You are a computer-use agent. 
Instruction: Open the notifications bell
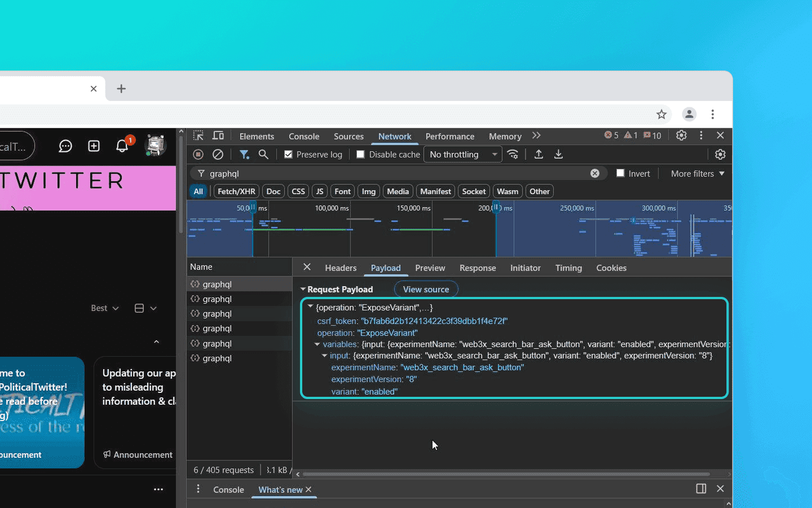coord(122,146)
